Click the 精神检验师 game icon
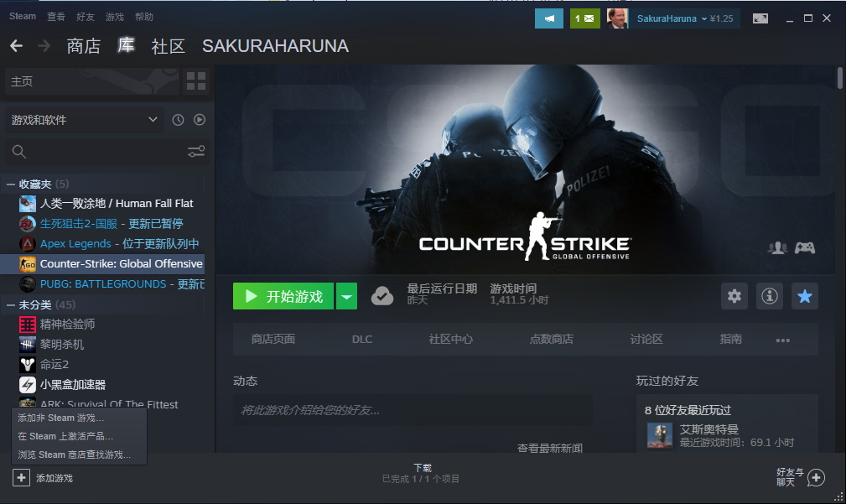Screen dimensions: 846x504 click(x=28, y=325)
